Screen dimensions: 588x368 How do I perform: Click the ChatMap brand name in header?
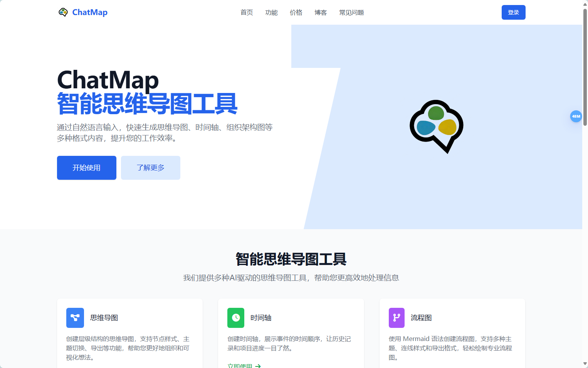90,12
